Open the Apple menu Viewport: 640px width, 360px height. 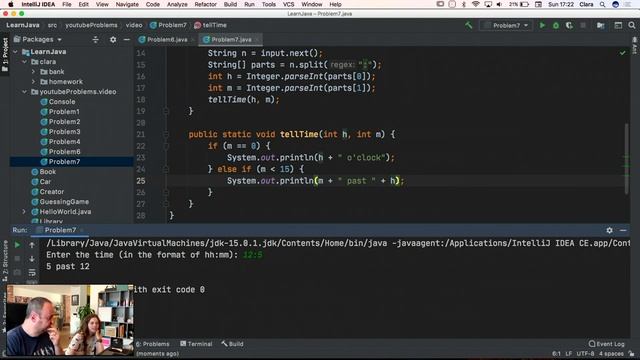[x=11, y=4]
